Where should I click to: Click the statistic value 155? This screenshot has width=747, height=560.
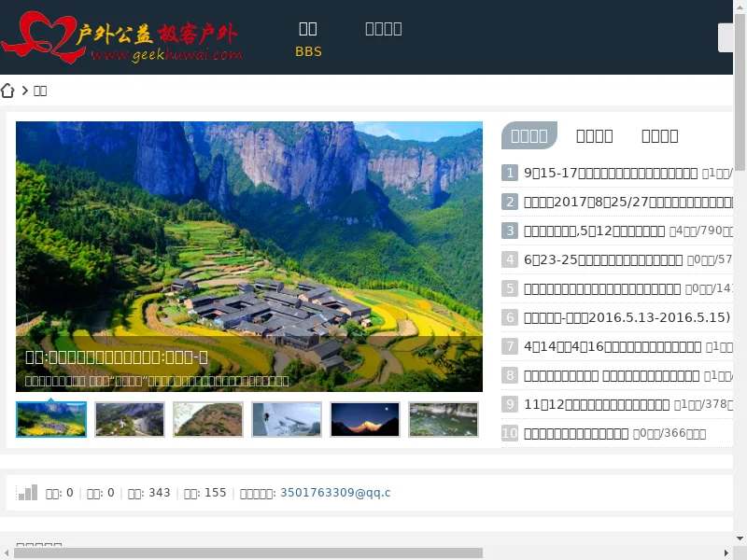click(x=216, y=493)
